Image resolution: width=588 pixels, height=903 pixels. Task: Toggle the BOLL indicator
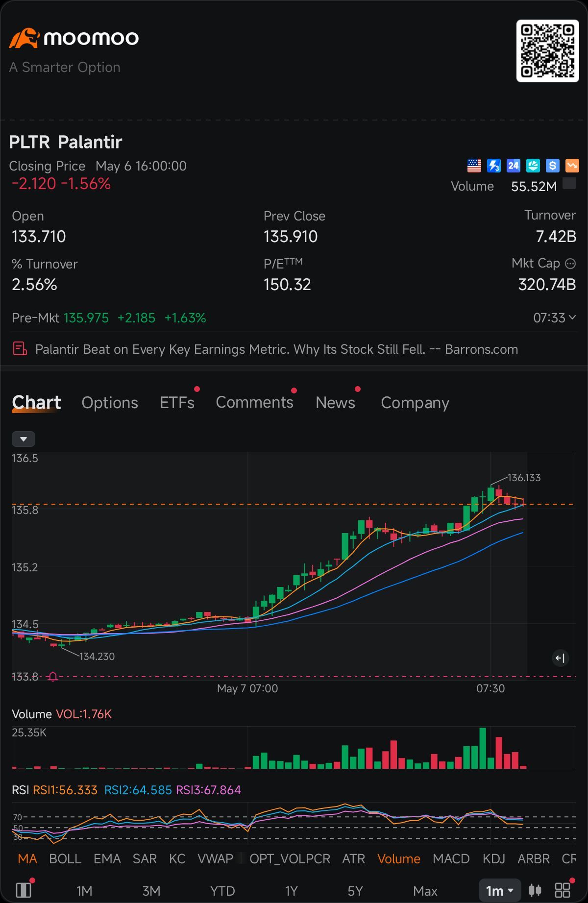(65, 859)
